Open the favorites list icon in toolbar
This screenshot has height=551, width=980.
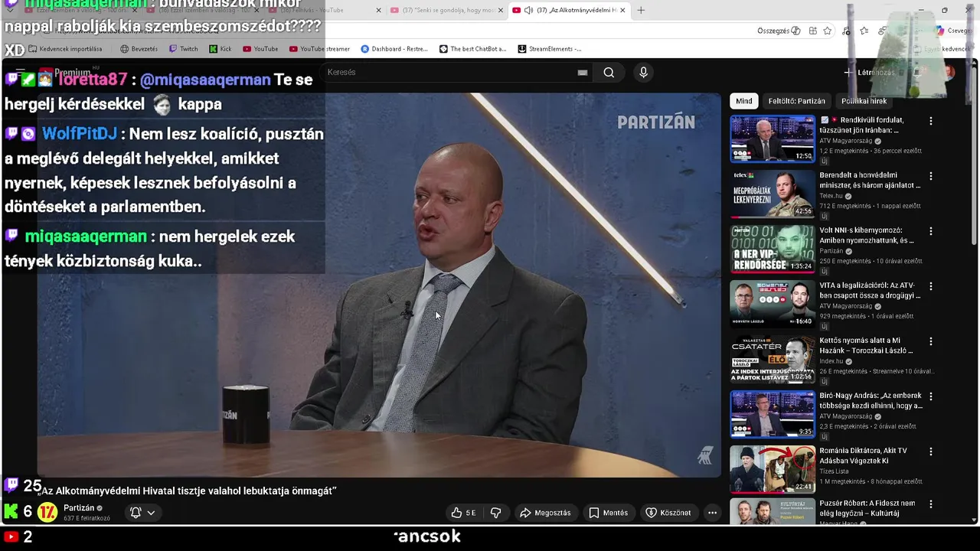click(864, 31)
